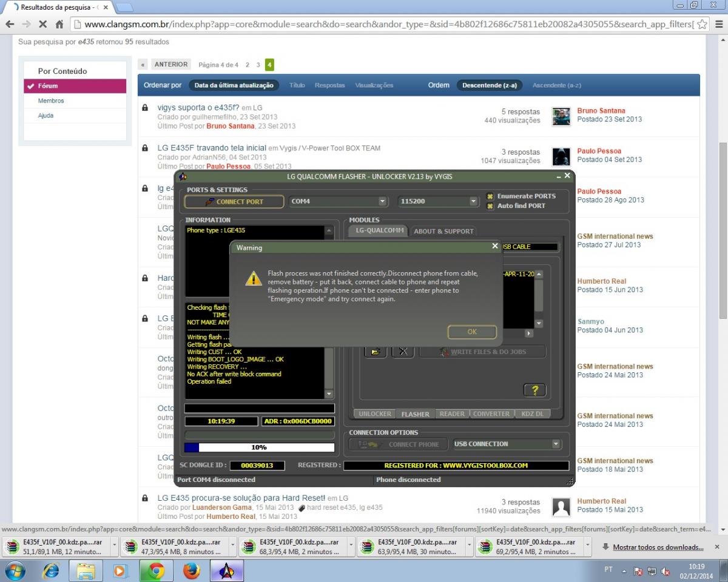
Task: Open Internet Explorer from taskbar
Action: pos(52,571)
